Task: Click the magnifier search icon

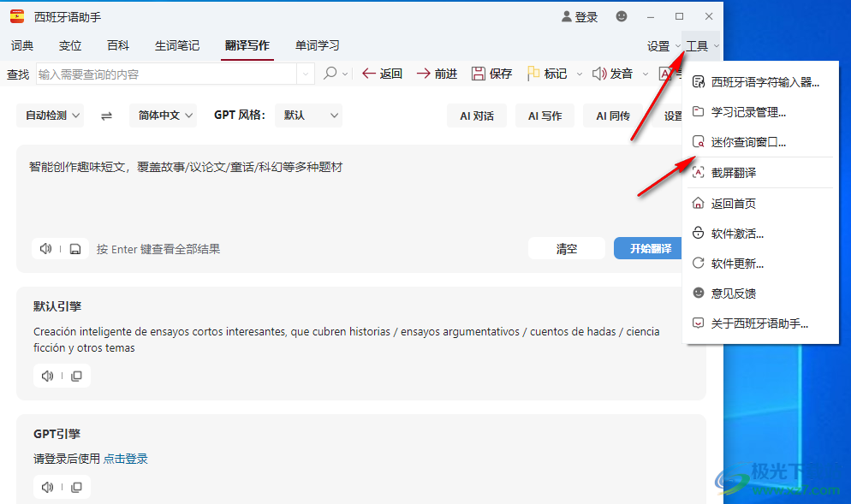Action: click(330, 74)
